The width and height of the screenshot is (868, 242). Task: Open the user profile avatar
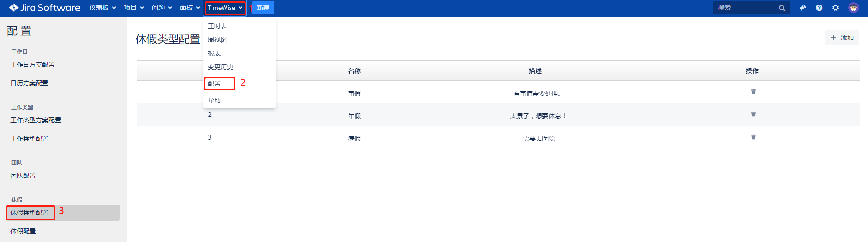click(x=853, y=8)
